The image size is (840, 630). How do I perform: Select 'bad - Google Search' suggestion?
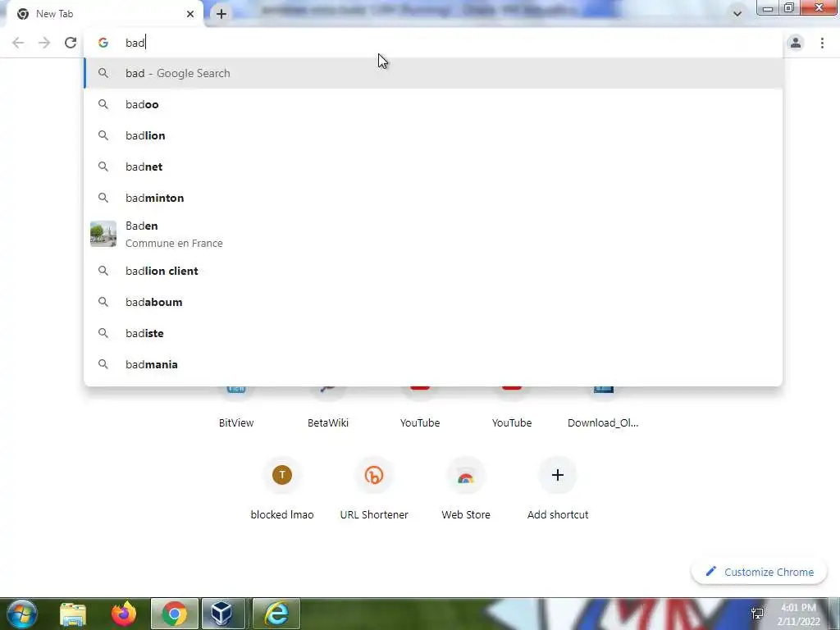[433, 73]
